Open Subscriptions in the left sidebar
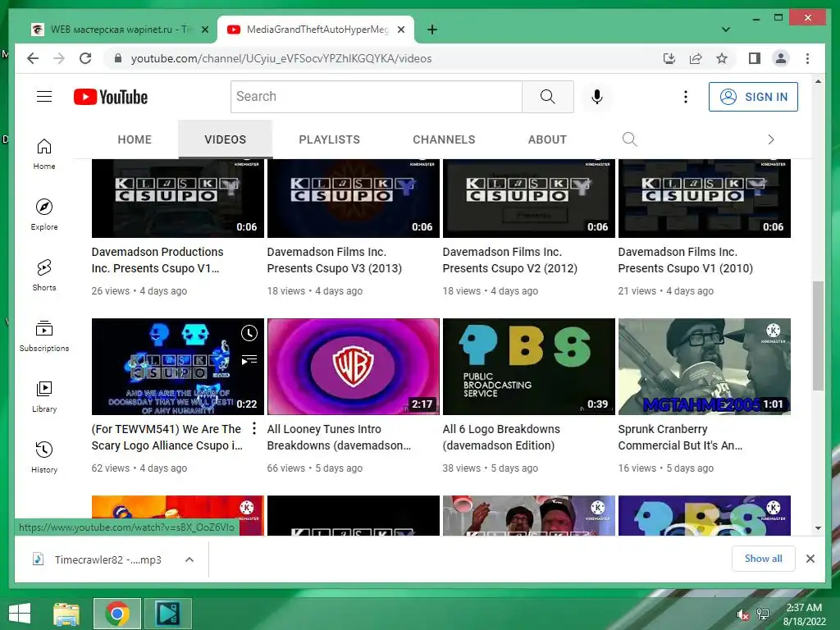The height and width of the screenshot is (630, 840). 44,336
